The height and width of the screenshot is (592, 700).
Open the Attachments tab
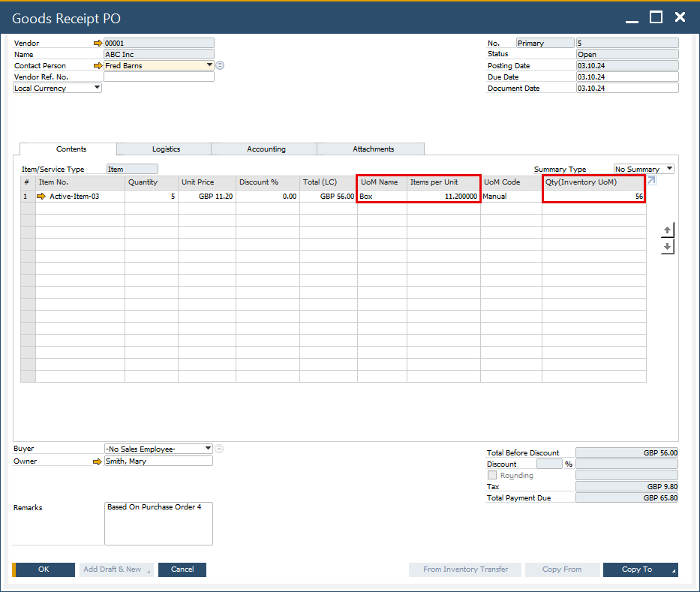373,149
